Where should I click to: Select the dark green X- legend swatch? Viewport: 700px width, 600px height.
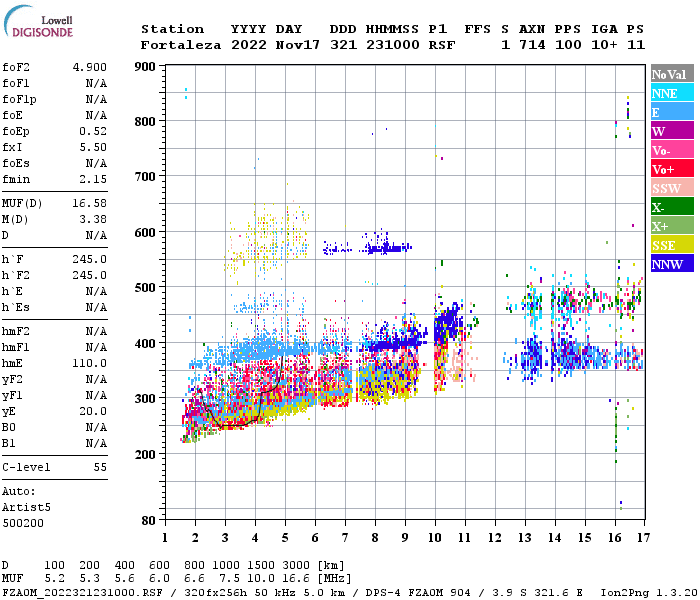click(672, 207)
